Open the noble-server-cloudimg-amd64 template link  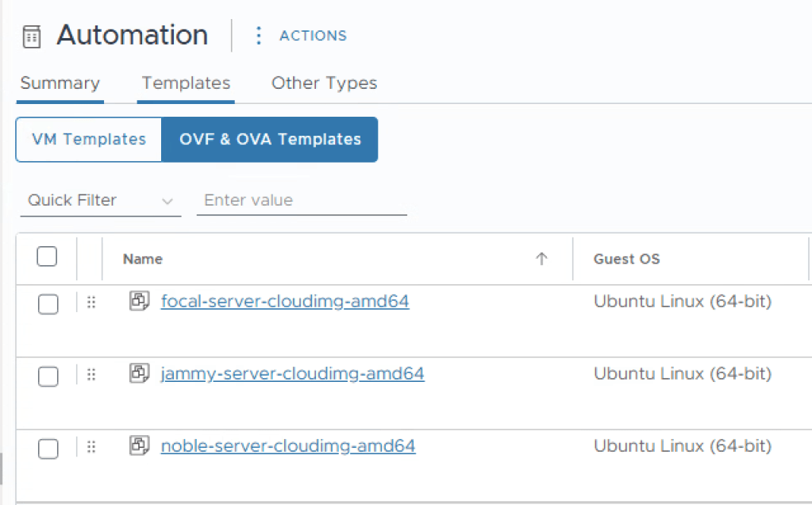click(x=288, y=446)
